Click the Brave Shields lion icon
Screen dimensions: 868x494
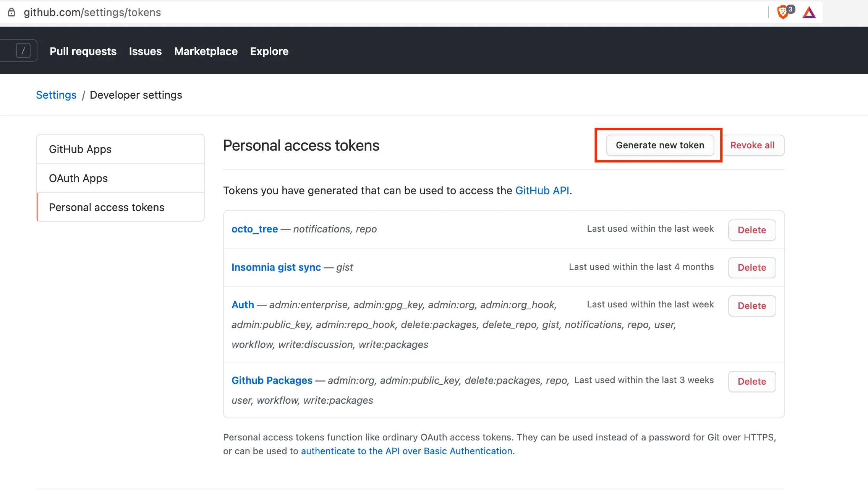[x=783, y=12]
